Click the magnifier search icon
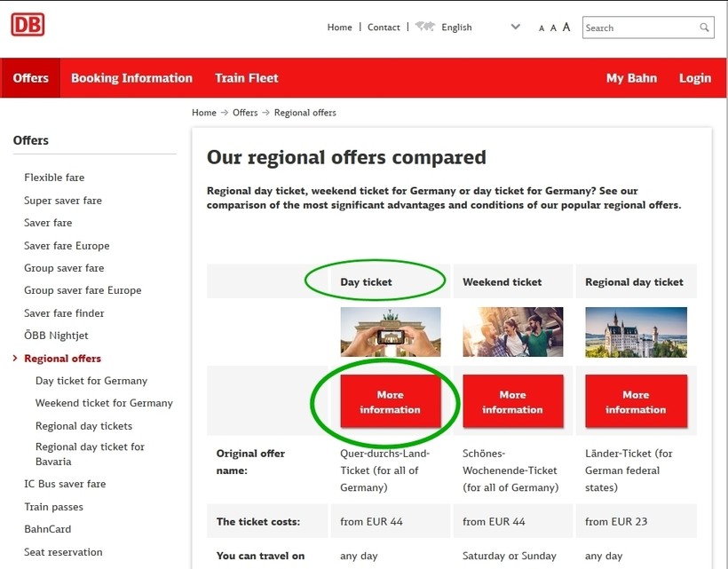728x569 pixels. (x=705, y=28)
